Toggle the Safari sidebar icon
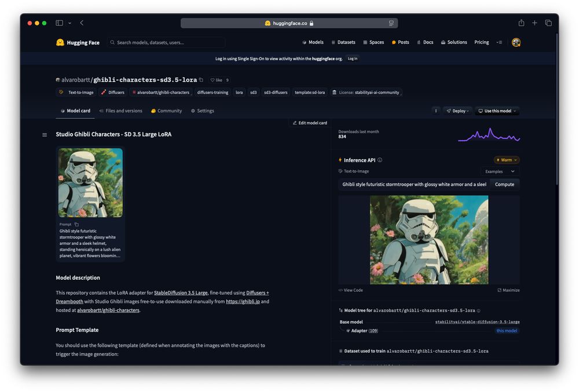Screen dimensions: 579x392 [59, 23]
